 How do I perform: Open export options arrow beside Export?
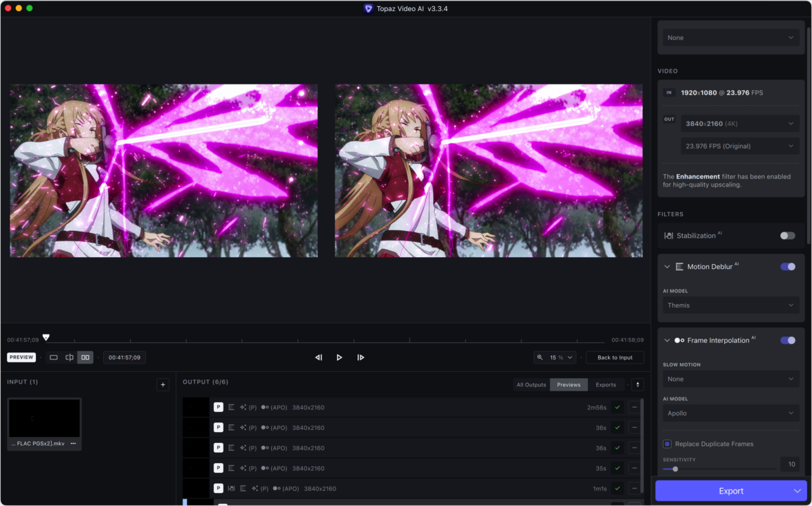797,491
